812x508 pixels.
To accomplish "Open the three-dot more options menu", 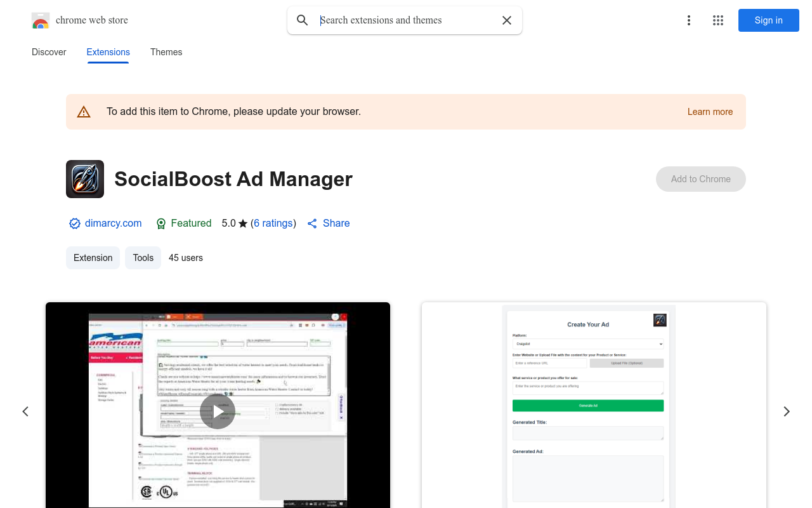I will (689, 20).
